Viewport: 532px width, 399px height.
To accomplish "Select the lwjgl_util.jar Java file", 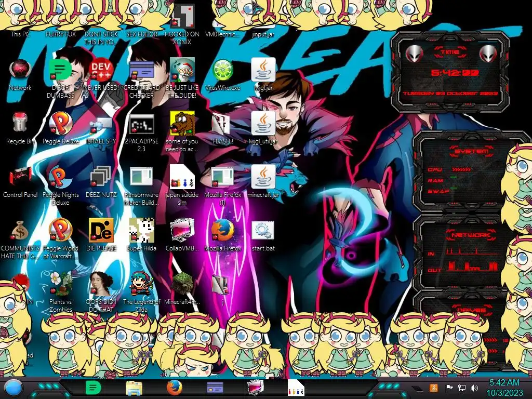I will point(263,124).
